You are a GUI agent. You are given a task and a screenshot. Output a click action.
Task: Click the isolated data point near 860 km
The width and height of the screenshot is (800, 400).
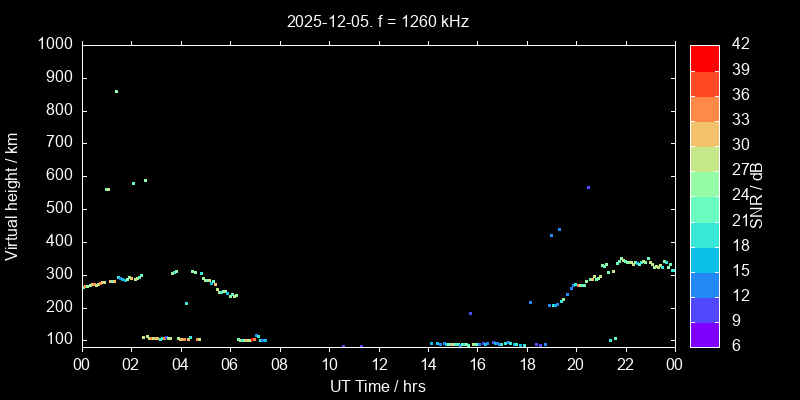(x=116, y=91)
